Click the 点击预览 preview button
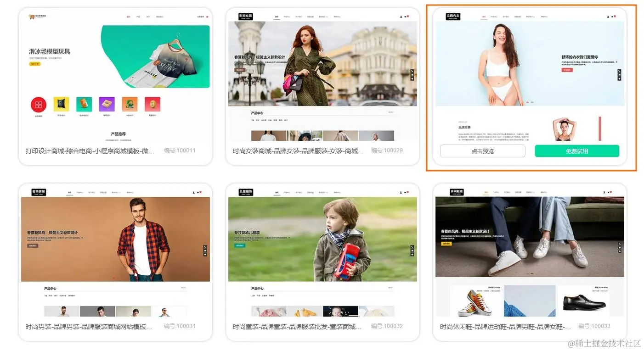Viewport: 644px width, 351px height. point(482,151)
